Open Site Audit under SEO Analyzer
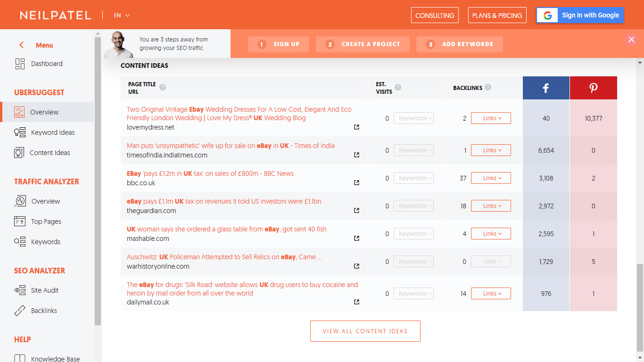This screenshot has height=362, width=644. (45, 290)
